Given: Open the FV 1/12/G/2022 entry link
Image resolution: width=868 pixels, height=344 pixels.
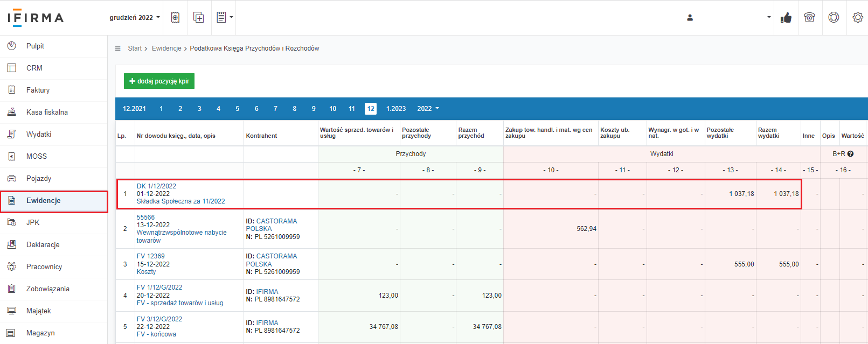Looking at the screenshot, I should coord(159,287).
